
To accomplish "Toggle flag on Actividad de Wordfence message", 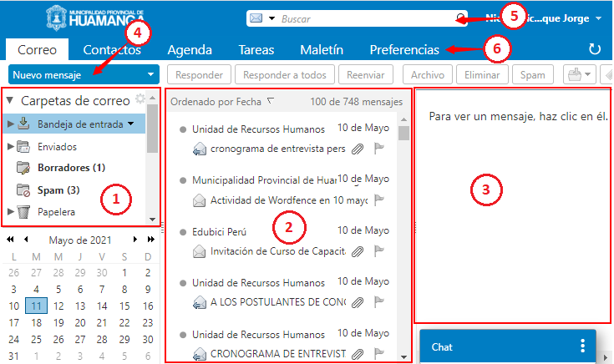I will pos(378,200).
